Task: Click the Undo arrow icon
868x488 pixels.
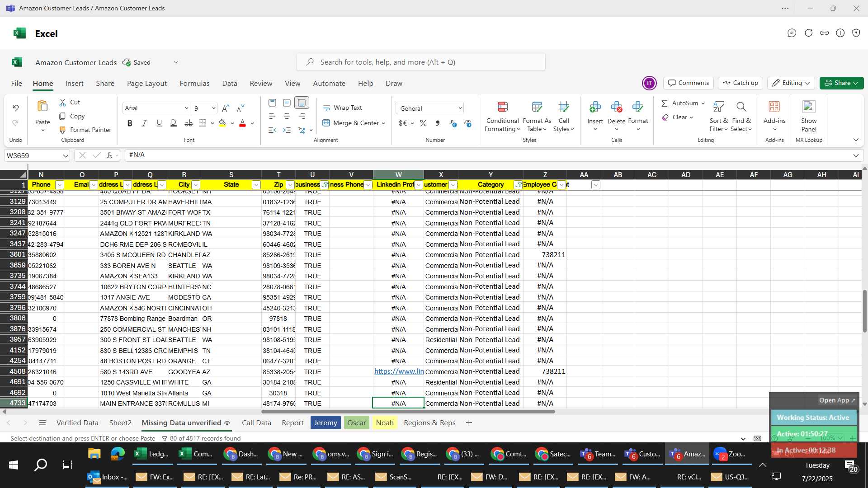Action: point(15,108)
